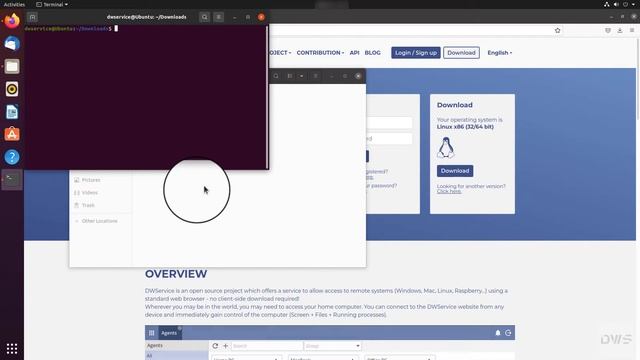This screenshot has height=360, width=640.
Task: Toggle the view mode icon in Files window
Action: click(290, 76)
